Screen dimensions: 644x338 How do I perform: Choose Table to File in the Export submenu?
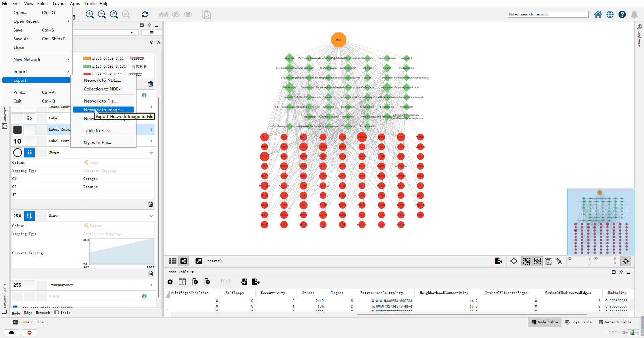pyautogui.click(x=97, y=131)
